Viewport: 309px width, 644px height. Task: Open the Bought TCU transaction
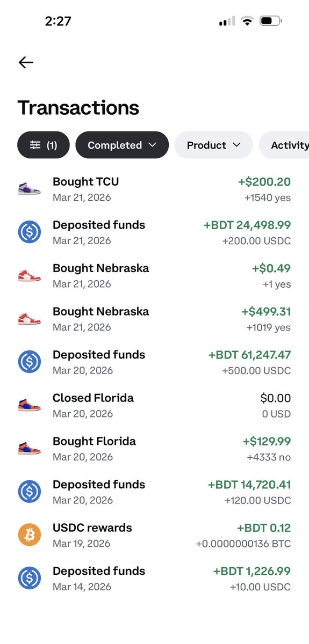154,189
